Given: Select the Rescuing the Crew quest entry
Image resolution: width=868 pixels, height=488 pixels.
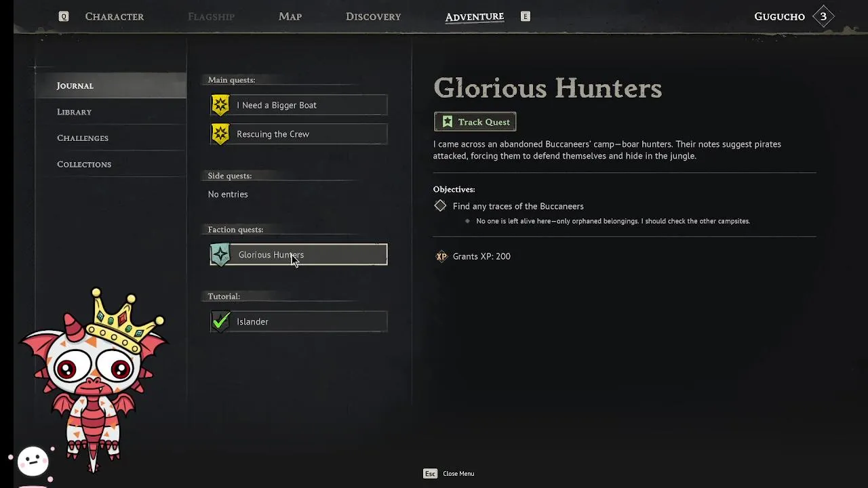Looking at the screenshot, I should click(x=298, y=134).
